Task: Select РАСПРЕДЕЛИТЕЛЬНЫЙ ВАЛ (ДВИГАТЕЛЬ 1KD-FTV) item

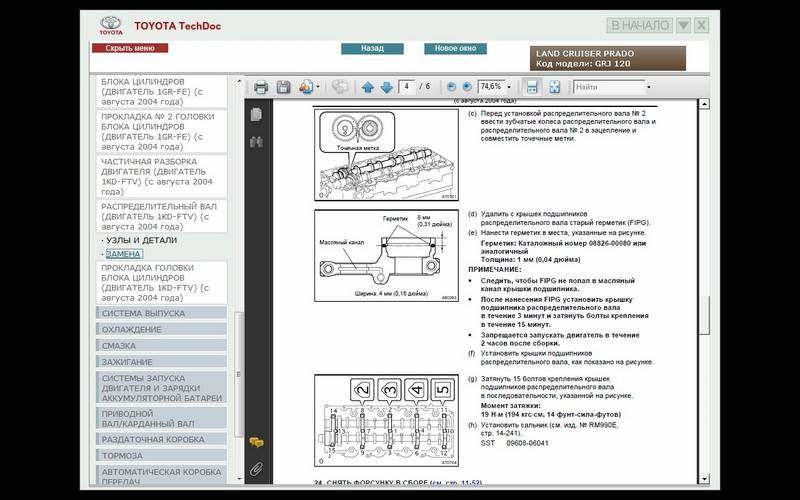Action: [162, 216]
